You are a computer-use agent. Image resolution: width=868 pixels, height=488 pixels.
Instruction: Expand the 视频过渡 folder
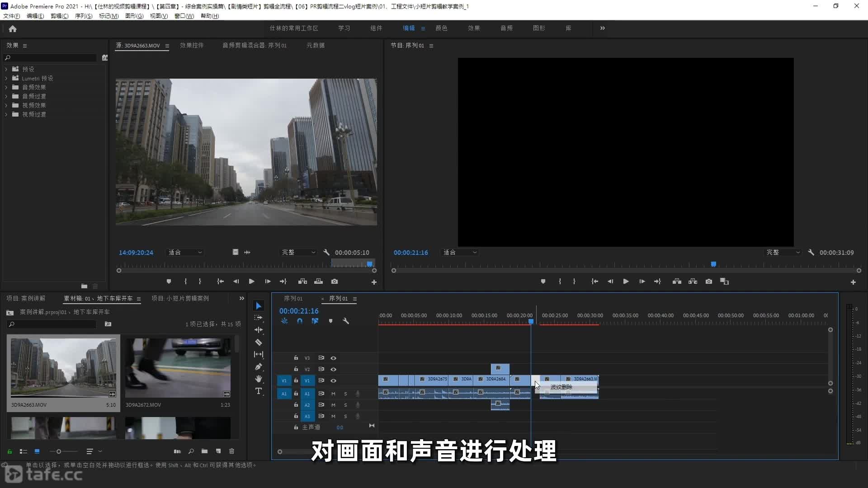pos(6,114)
